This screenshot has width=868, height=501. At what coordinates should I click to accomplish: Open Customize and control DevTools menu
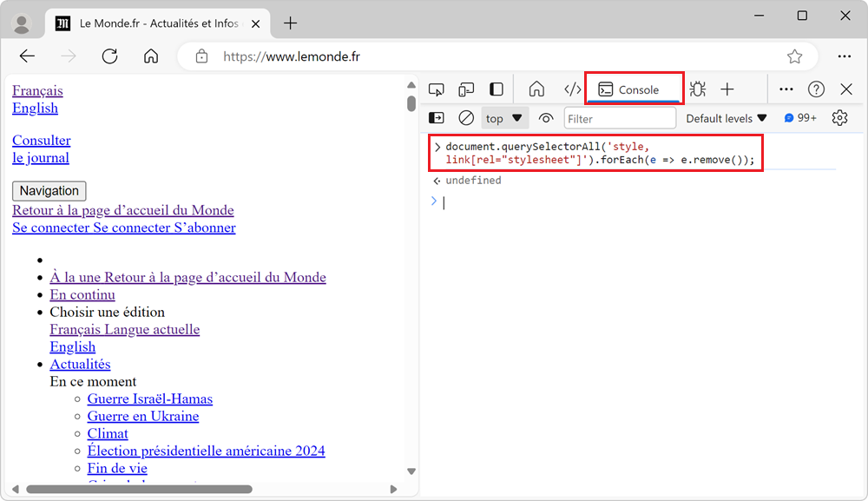(x=786, y=89)
